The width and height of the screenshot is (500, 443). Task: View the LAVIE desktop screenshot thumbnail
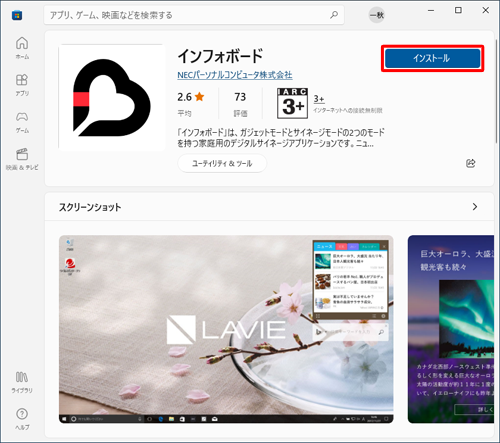tap(226, 329)
